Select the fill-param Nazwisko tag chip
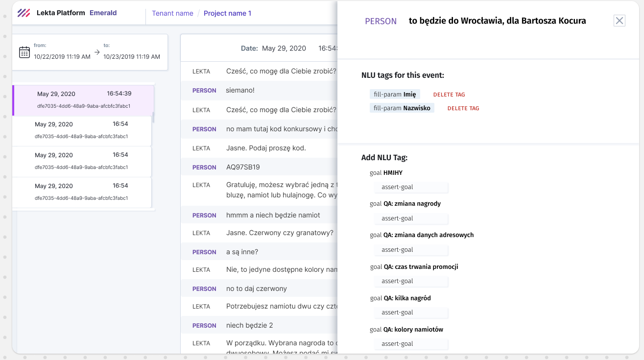The width and height of the screenshot is (644, 360). click(402, 108)
